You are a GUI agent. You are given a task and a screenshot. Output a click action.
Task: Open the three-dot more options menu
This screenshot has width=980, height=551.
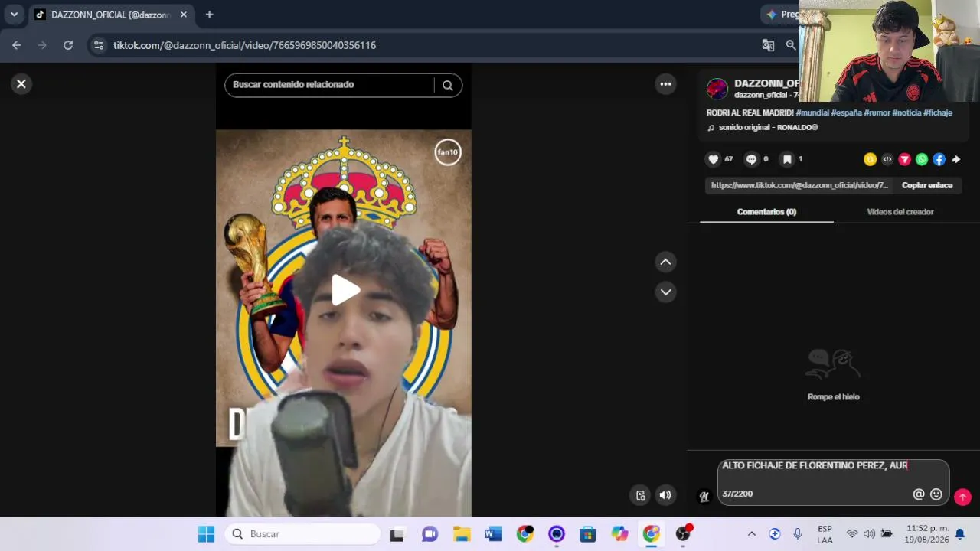click(666, 84)
